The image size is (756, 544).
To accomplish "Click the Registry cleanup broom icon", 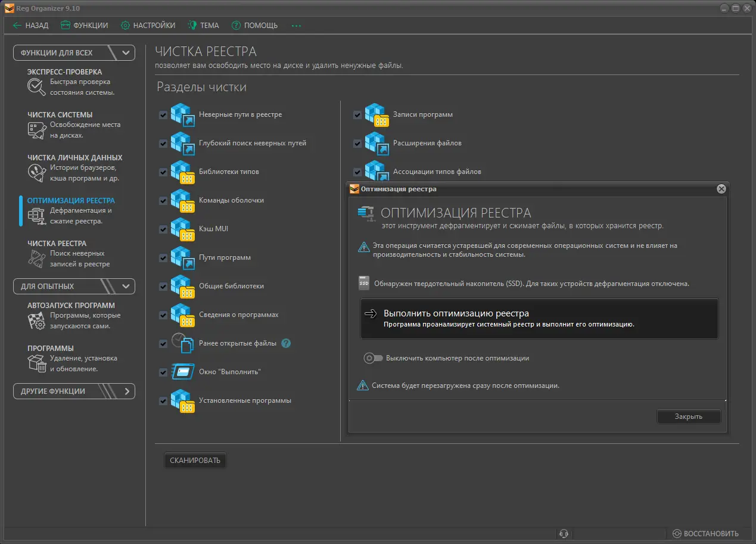I will [x=36, y=259].
